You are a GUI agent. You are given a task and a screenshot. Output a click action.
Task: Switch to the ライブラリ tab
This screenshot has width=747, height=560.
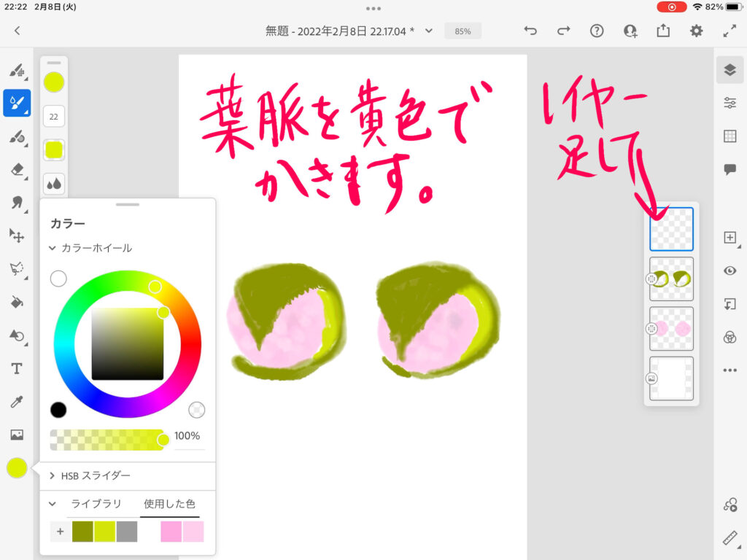(x=96, y=504)
